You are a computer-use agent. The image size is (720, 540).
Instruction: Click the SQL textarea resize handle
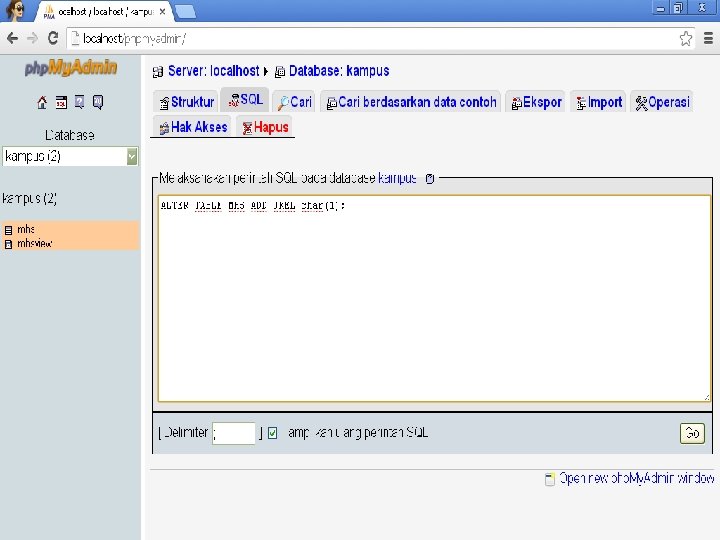(706, 397)
